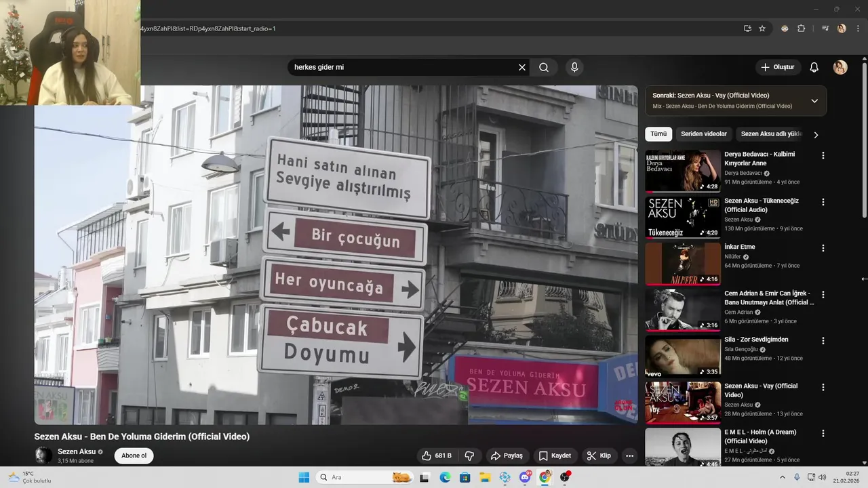Open E M E L Holm thumbnail
The width and height of the screenshot is (868, 488).
point(683,447)
